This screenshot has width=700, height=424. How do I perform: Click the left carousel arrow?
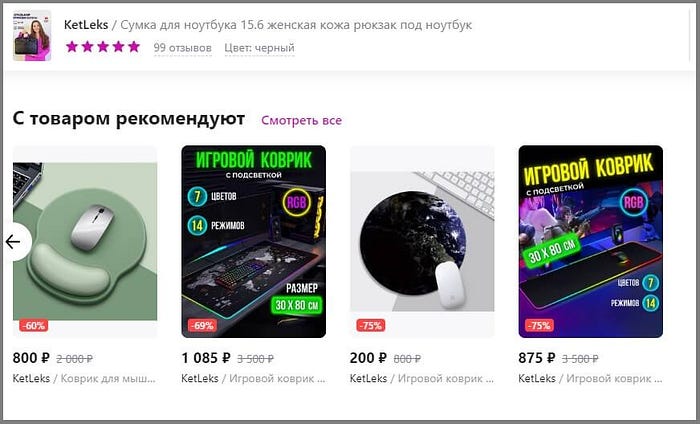tap(16, 242)
